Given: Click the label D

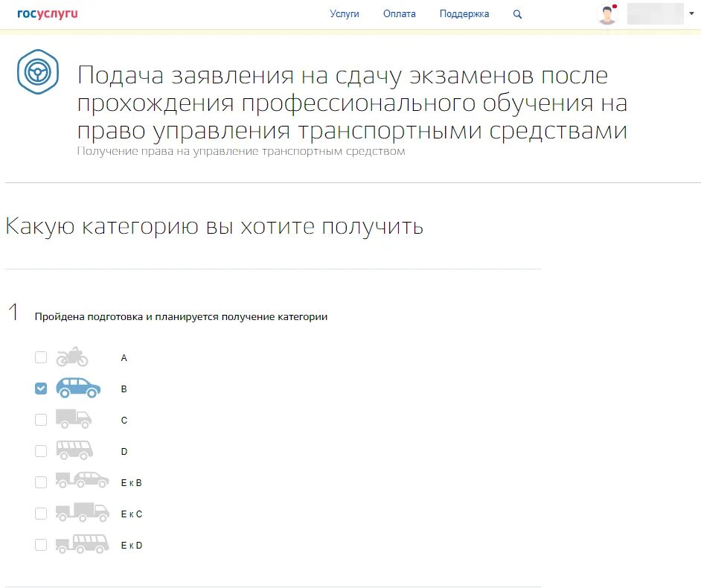Looking at the screenshot, I should 124,452.
